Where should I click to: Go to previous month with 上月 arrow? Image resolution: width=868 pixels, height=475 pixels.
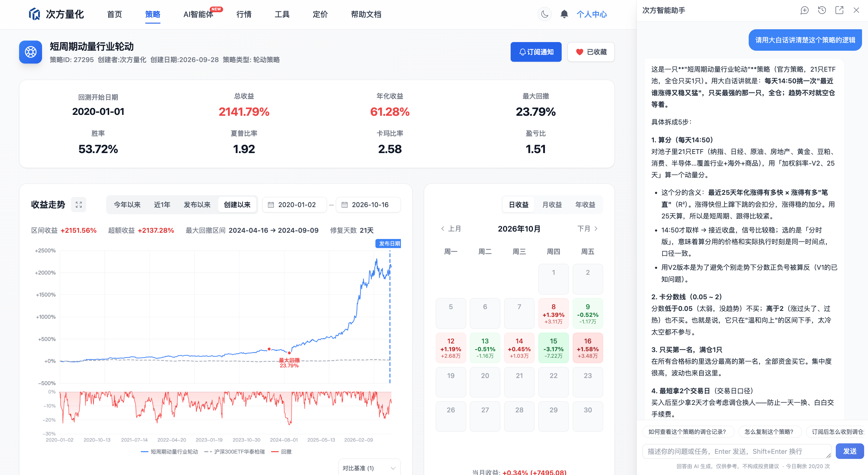point(451,229)
